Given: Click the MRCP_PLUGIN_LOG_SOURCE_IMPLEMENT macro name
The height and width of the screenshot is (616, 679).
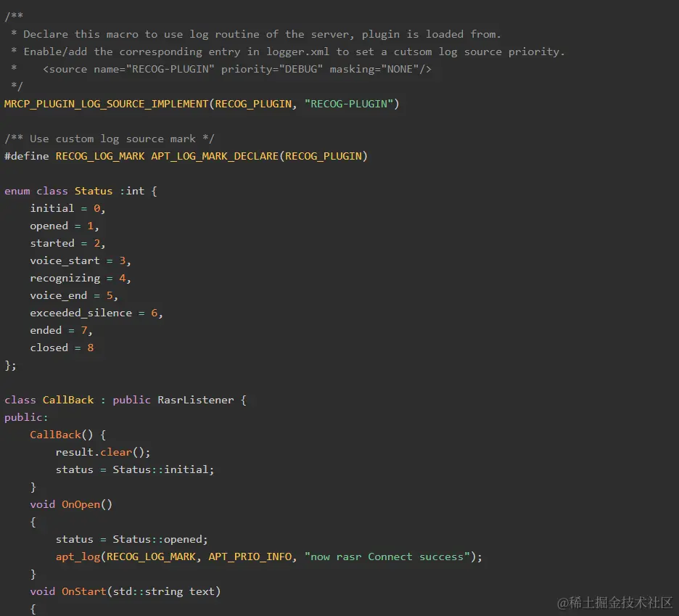Looking at the screenshot, I should [107, 104].
